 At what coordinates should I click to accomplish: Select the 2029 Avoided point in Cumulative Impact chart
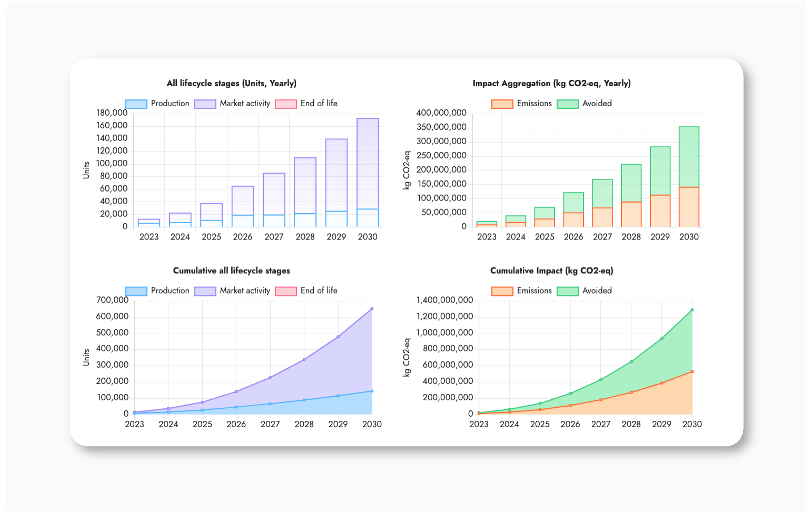click(x=661, y=339)
